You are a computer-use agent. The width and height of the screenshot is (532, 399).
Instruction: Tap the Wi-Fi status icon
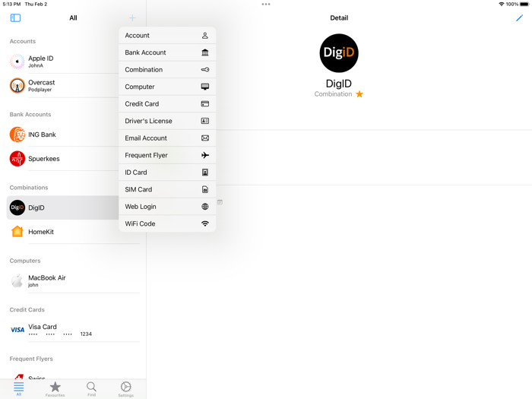[501, 4]
